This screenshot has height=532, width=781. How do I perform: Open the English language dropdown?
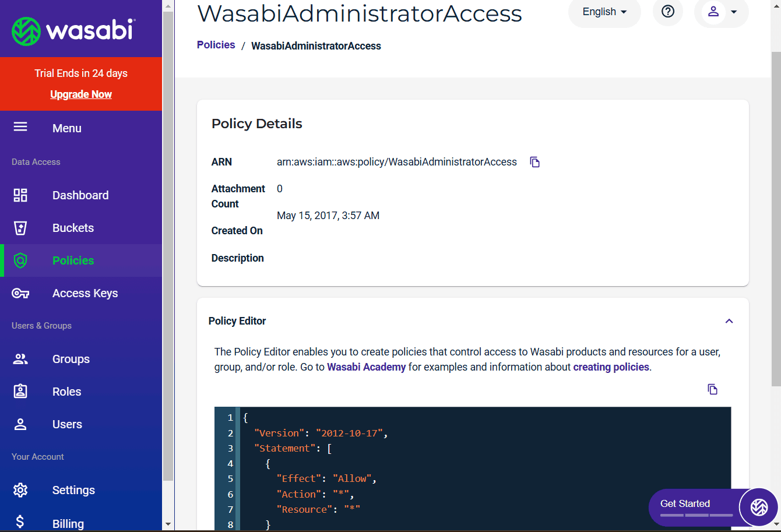pos(604,12)
